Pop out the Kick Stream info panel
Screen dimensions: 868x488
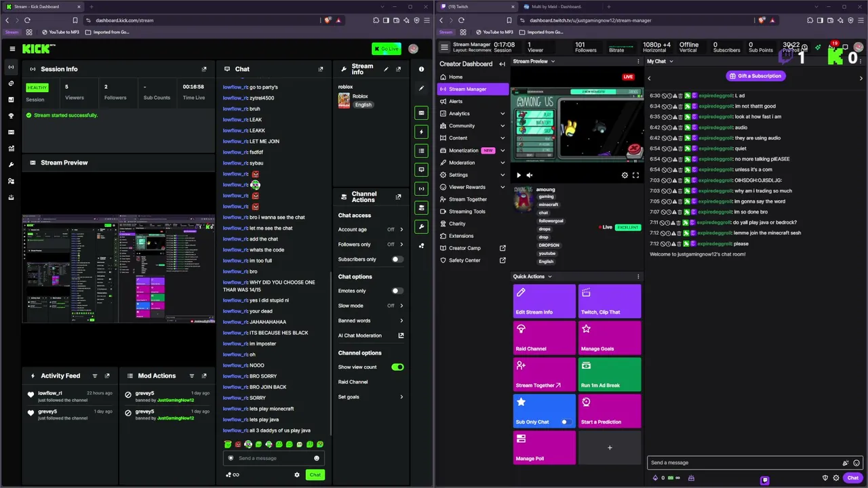398,69
